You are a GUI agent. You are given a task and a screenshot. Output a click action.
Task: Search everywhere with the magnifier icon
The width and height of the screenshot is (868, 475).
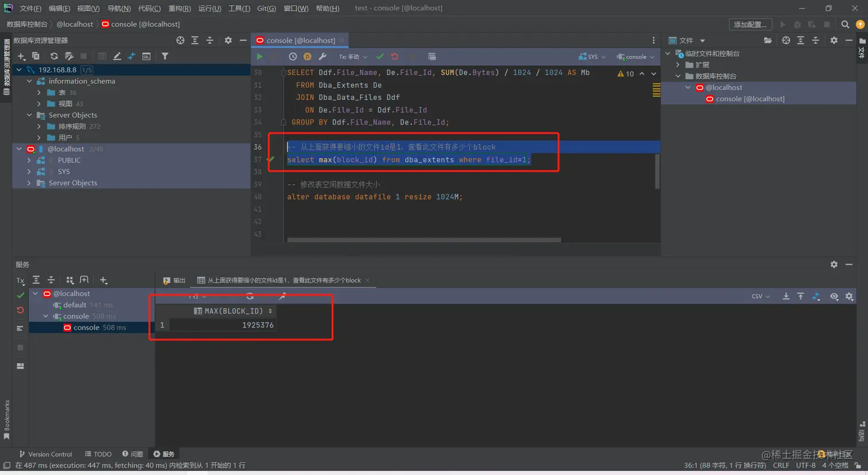click(x=845, y=25)
